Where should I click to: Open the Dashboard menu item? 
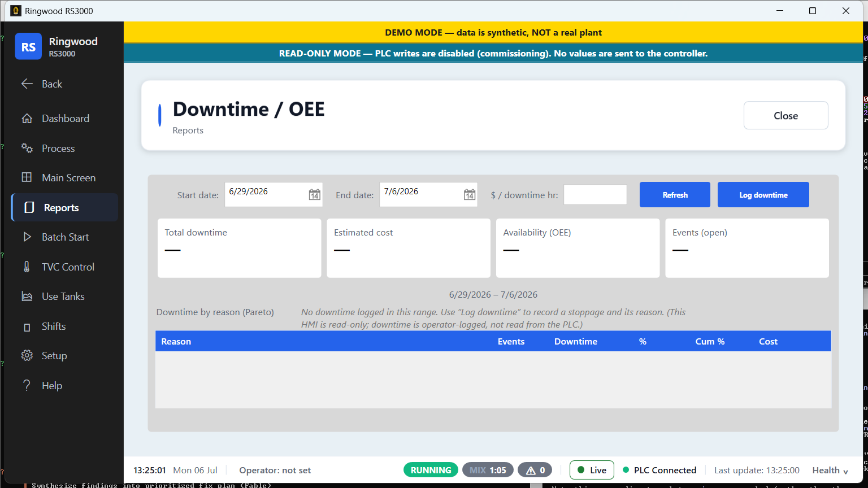[64, 119]
